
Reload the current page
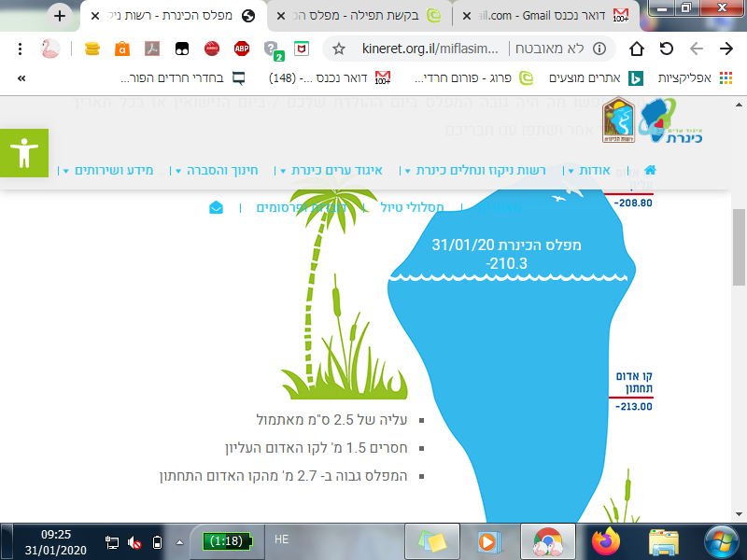pyautogui.click(x=667, y=49)
